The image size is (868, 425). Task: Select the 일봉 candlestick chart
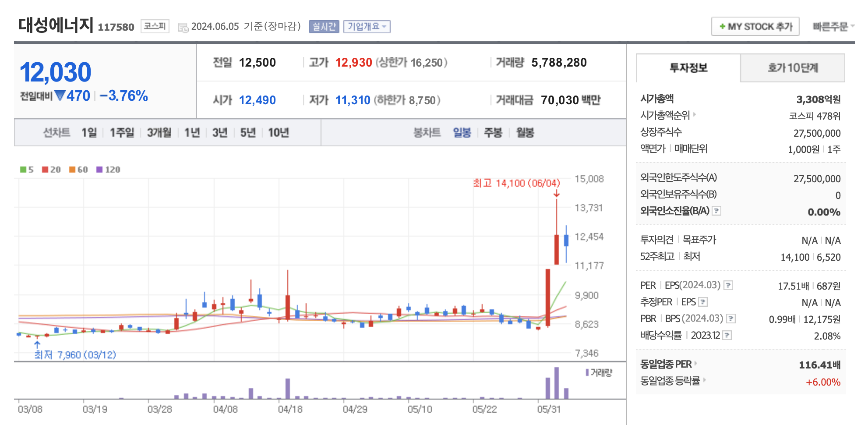[462, 132]
